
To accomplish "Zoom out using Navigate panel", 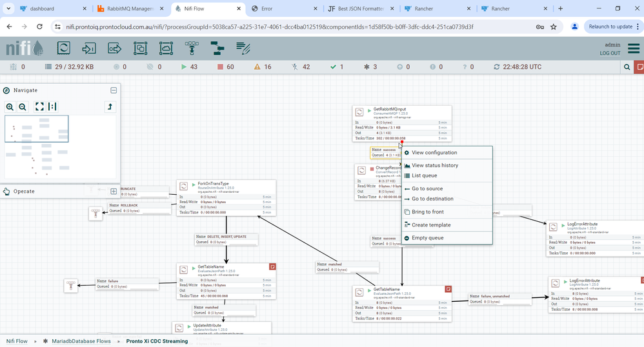I will pyautogui.click(x=23, y=107).
